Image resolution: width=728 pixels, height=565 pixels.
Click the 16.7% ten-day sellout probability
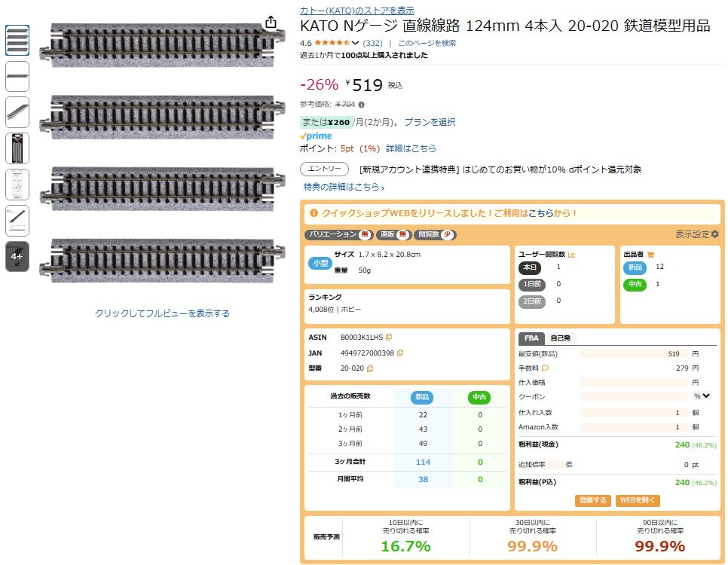405,546
